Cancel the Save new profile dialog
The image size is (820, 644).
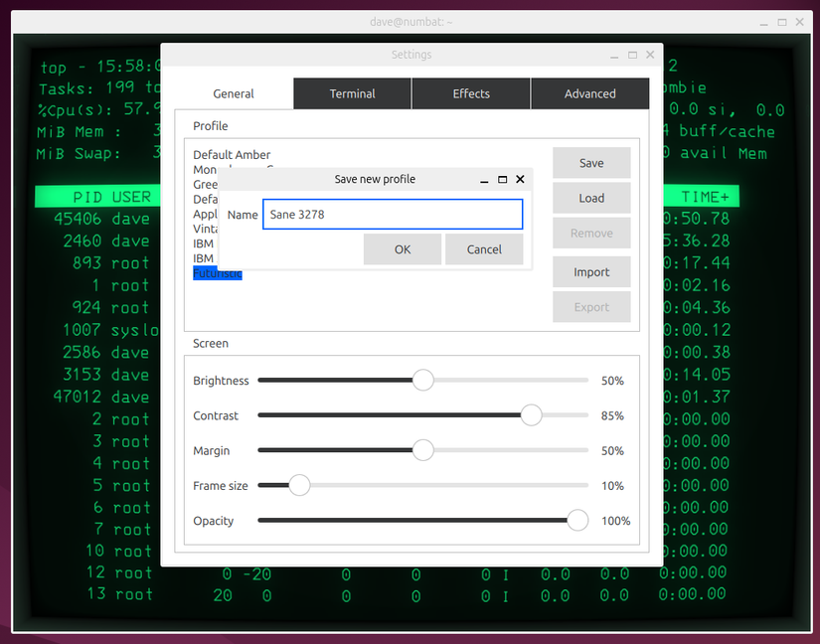[484, 249]
